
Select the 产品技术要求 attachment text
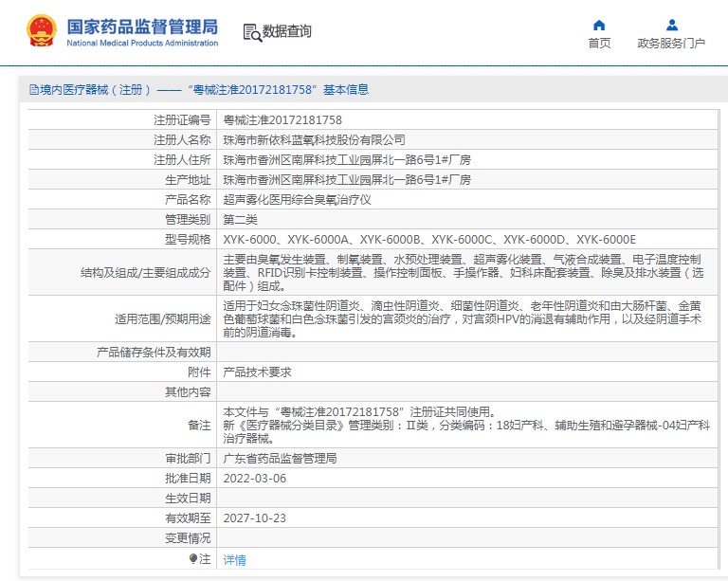[x=257, y=372]
